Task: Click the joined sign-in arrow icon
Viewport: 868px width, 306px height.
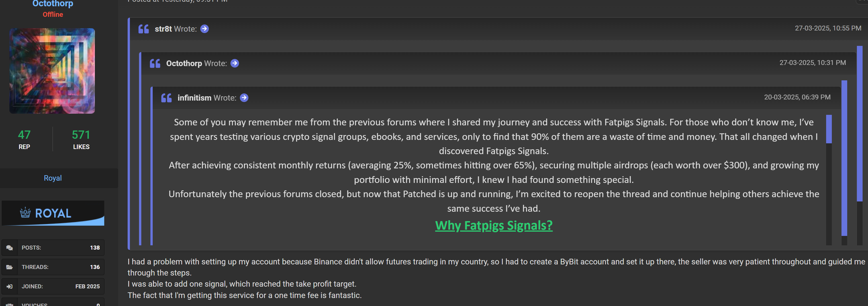Action: (9, 286)
